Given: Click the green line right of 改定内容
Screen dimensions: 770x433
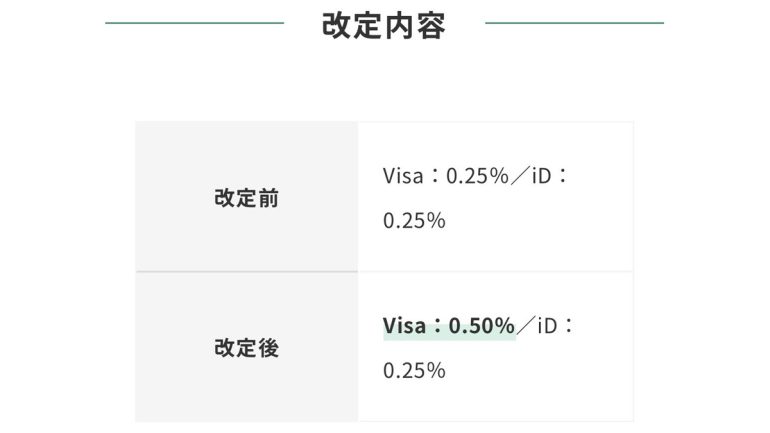Looking at the screenshot, I should point(574,22).
